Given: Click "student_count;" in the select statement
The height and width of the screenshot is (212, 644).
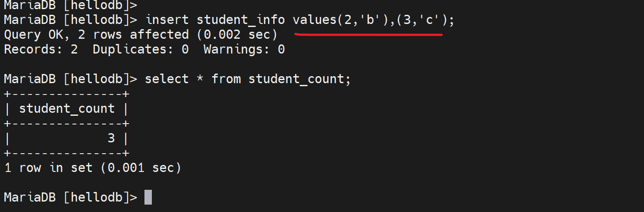Looking at the screenshot, I should pos(299,79).
